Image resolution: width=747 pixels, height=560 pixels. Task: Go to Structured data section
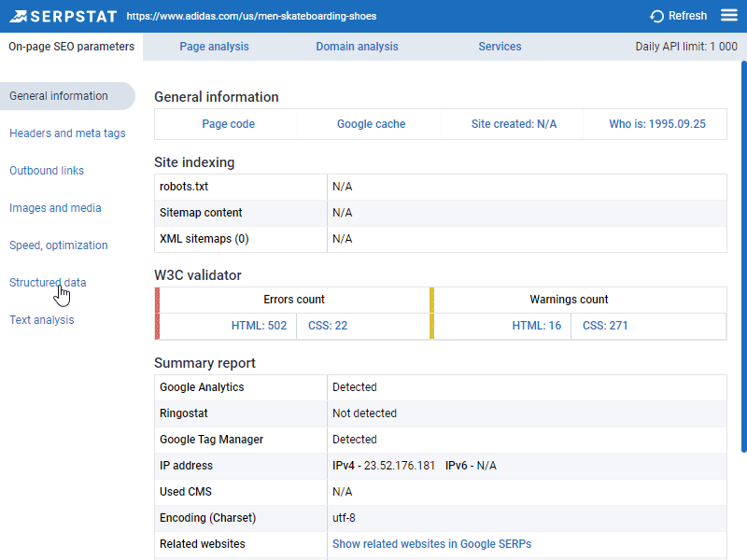click(x=48, y=283)
